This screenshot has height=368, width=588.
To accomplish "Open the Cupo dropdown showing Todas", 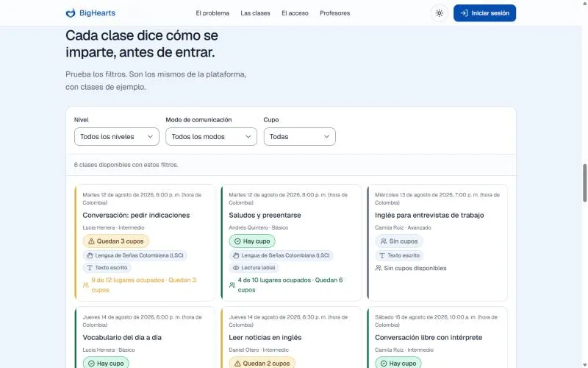I will tap(300, 137).
